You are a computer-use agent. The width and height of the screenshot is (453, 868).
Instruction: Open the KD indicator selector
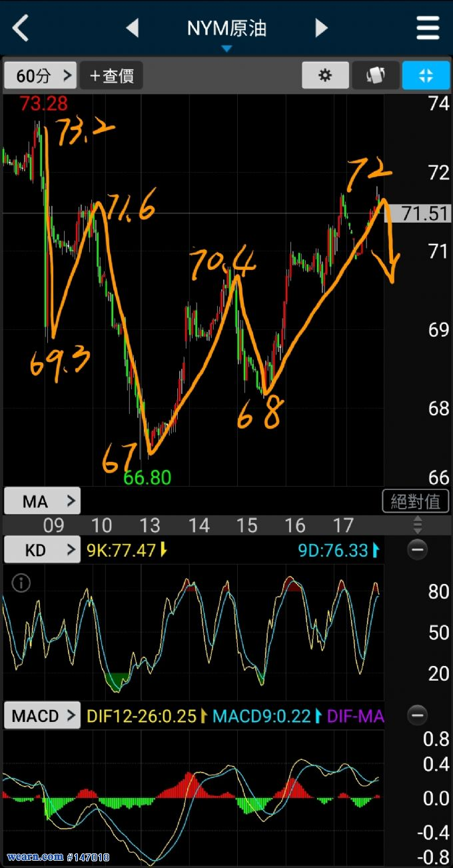coord(42,550)
